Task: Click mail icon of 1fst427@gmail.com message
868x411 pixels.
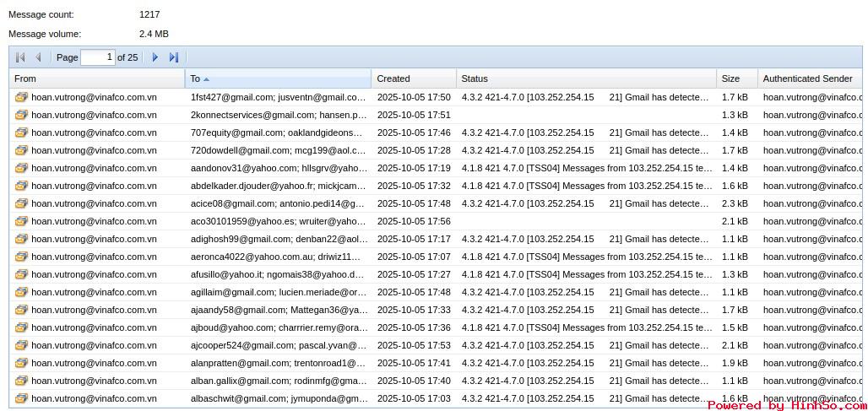Action: click(21, 97)
